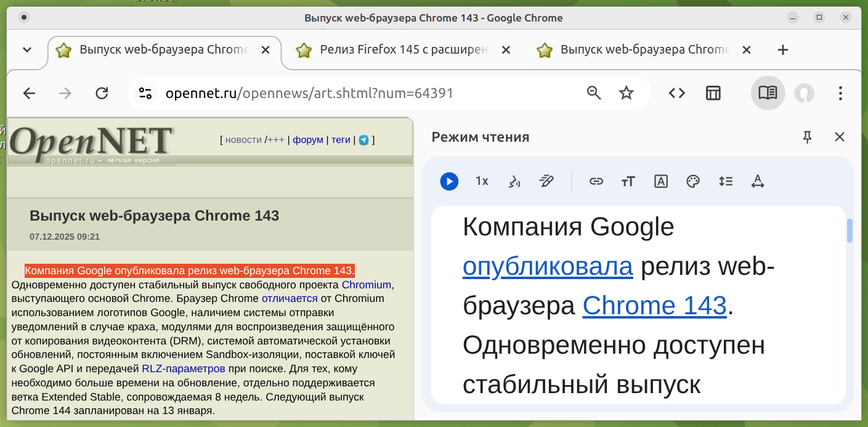868x427 pixels.
Task: Open a new tab
Action: pos(783,50)
